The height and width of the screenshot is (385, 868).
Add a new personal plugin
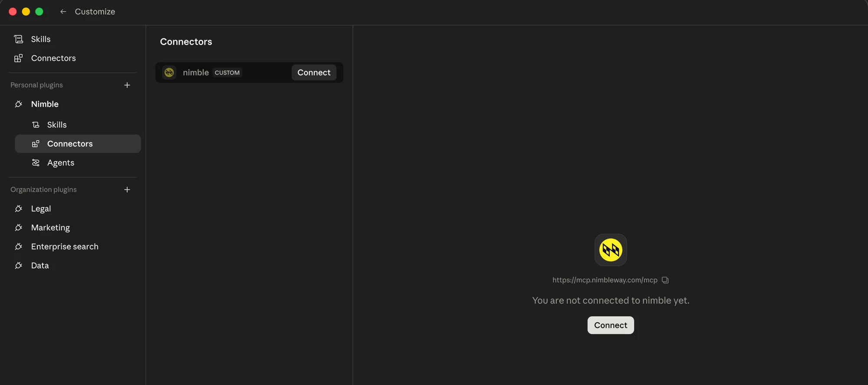[127, 85]
